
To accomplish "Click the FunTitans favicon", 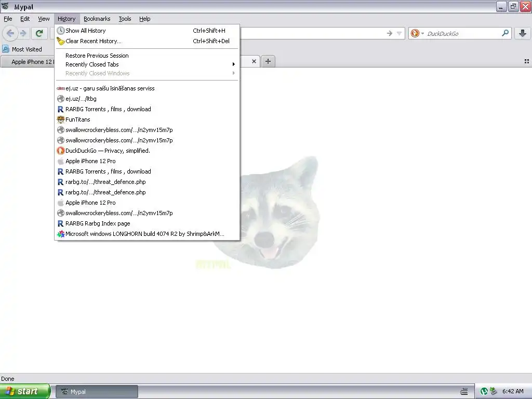I will point(60,119).
